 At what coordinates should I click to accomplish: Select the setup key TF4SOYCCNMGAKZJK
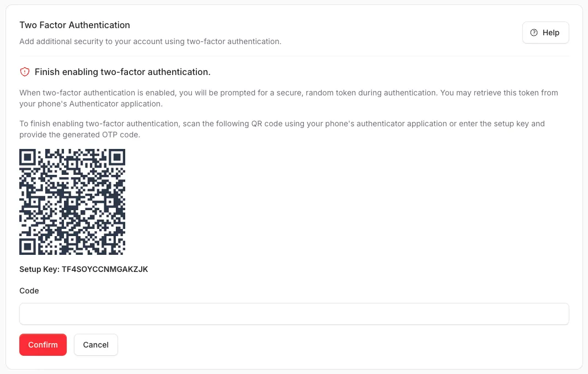(x=105, y=269)
